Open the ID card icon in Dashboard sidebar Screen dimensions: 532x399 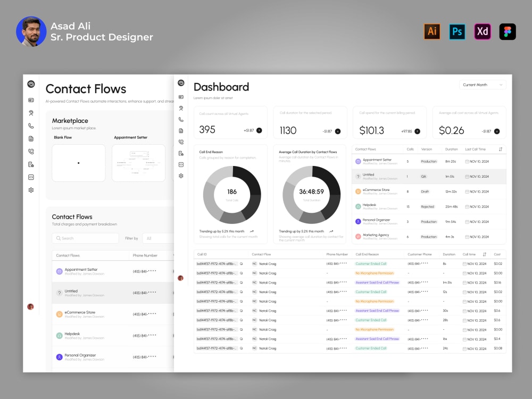[181, 97]
